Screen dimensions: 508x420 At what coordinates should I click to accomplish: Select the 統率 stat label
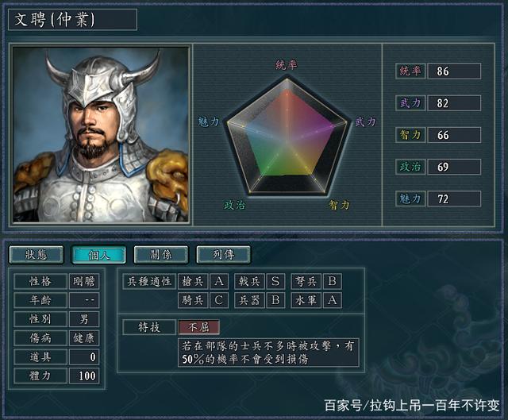410,71
